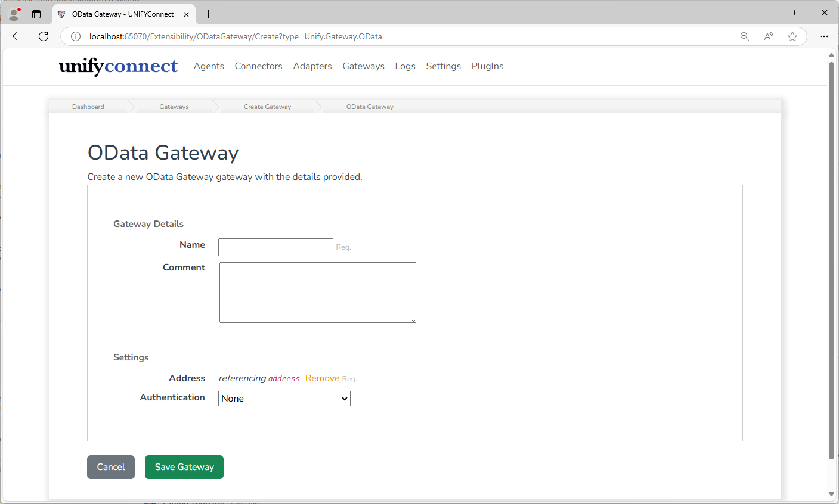Focus the Comment text area

[x=318, y=293]
